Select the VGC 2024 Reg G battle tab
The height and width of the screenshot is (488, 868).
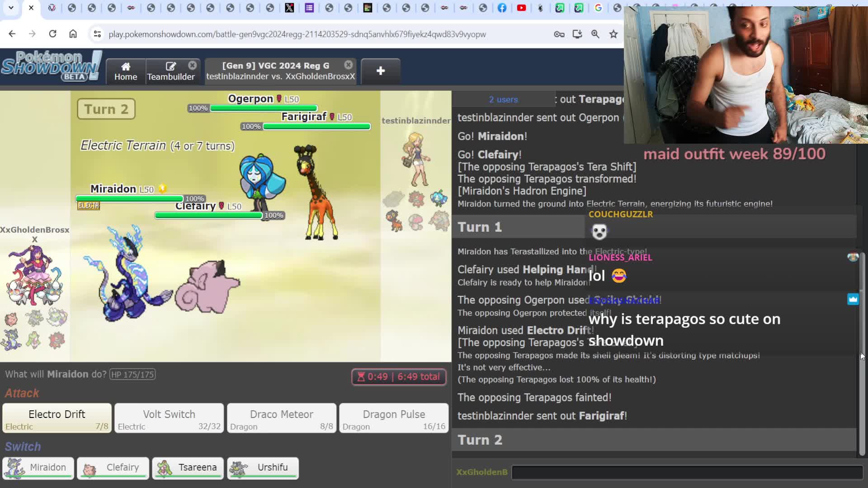[x=280, y=71]
